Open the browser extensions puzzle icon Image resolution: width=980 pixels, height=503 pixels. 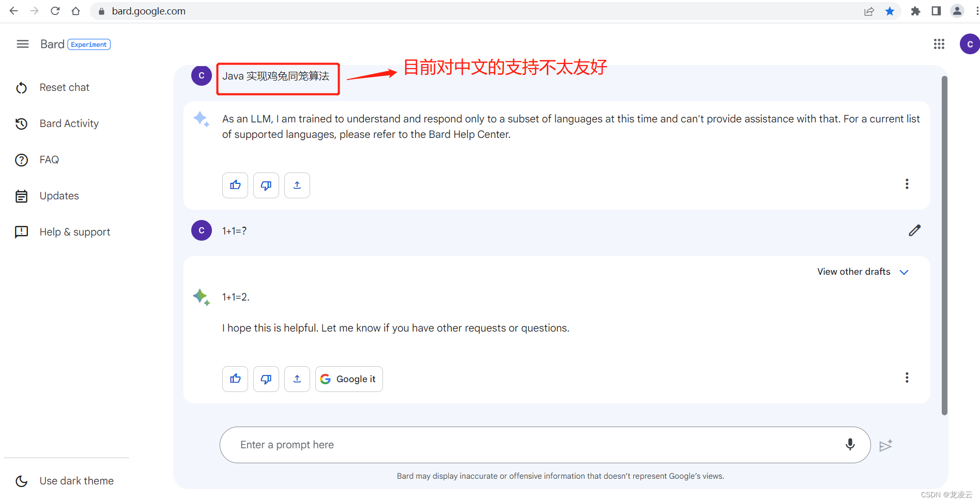pos(915,11)
